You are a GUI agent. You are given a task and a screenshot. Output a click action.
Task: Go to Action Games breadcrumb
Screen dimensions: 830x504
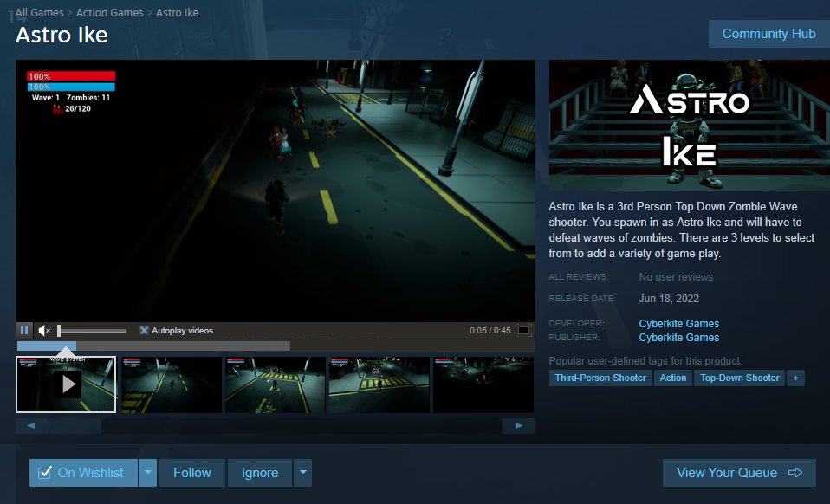(109, 13)
